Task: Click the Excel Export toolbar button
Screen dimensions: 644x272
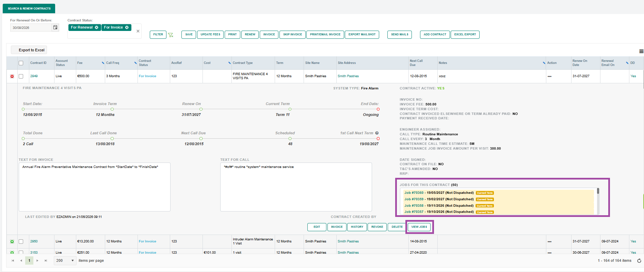Action: 465,35
